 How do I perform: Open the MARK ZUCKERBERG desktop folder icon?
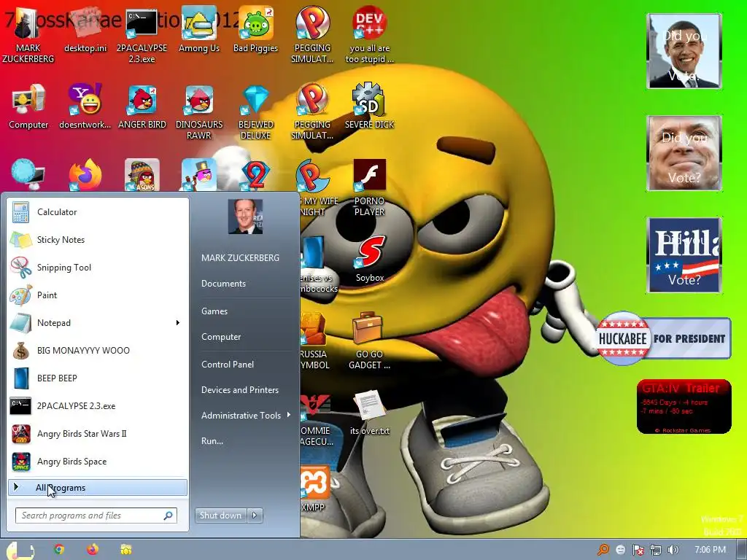pyautogui.click(x=28, y=35)
